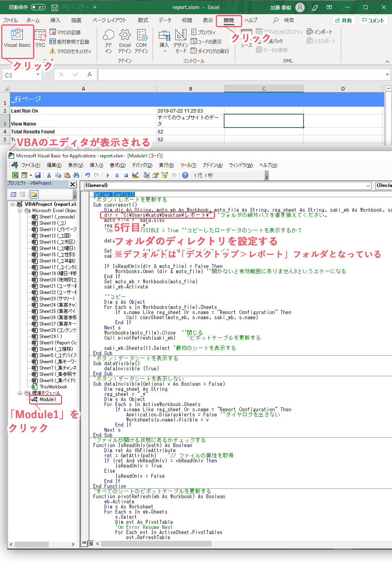Open Object Browser icon in VBA toolbar
The image size is (392, 562).
[x=165, y=175]
